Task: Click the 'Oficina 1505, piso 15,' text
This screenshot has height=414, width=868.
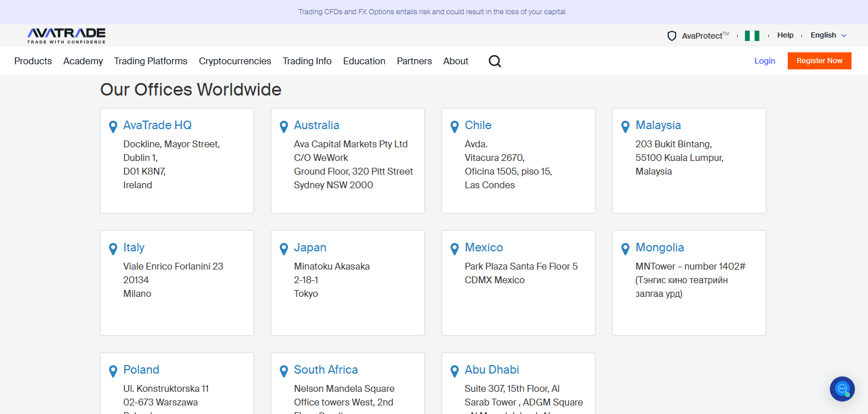Action: (508, 172)
